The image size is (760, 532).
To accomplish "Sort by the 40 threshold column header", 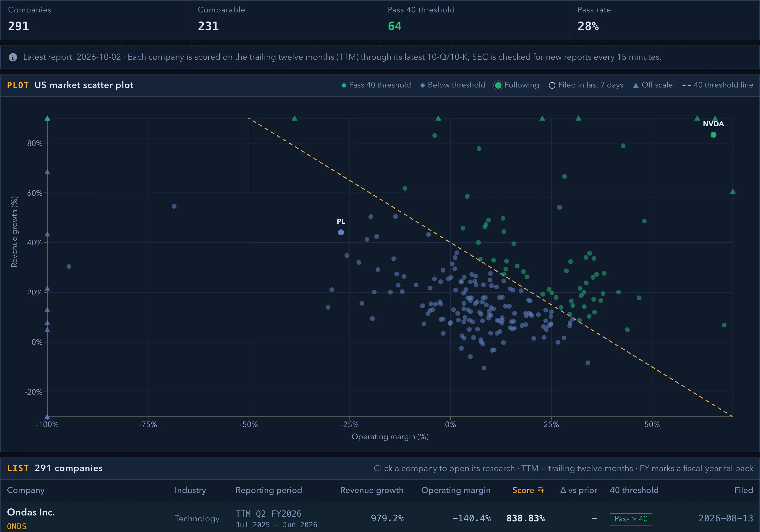I will click(x=634, y=490).
